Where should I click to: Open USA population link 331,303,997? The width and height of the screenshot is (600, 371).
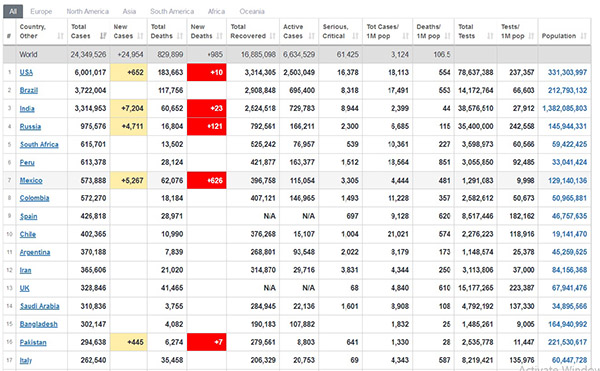[567, 72]
